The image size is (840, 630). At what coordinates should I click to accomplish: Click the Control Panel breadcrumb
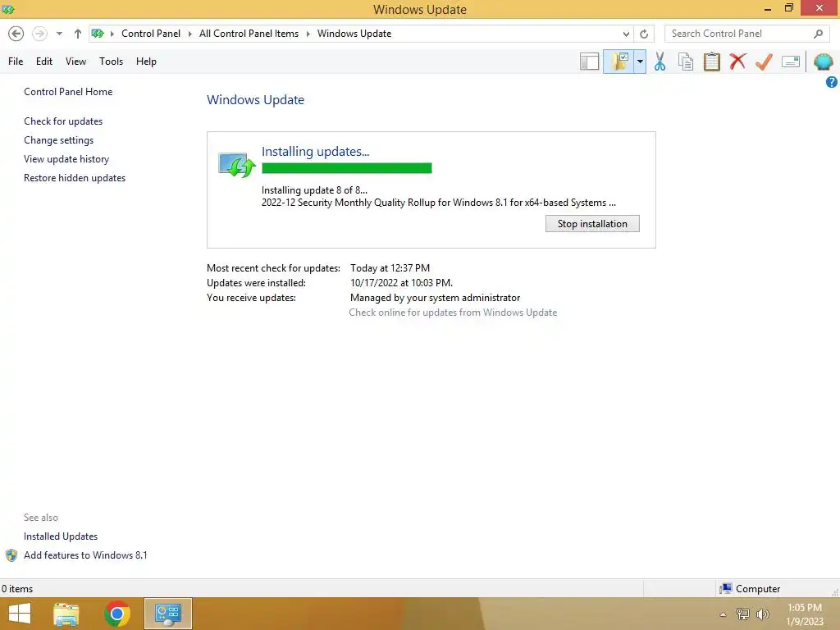pyautogui.click(x=151, y=34)
